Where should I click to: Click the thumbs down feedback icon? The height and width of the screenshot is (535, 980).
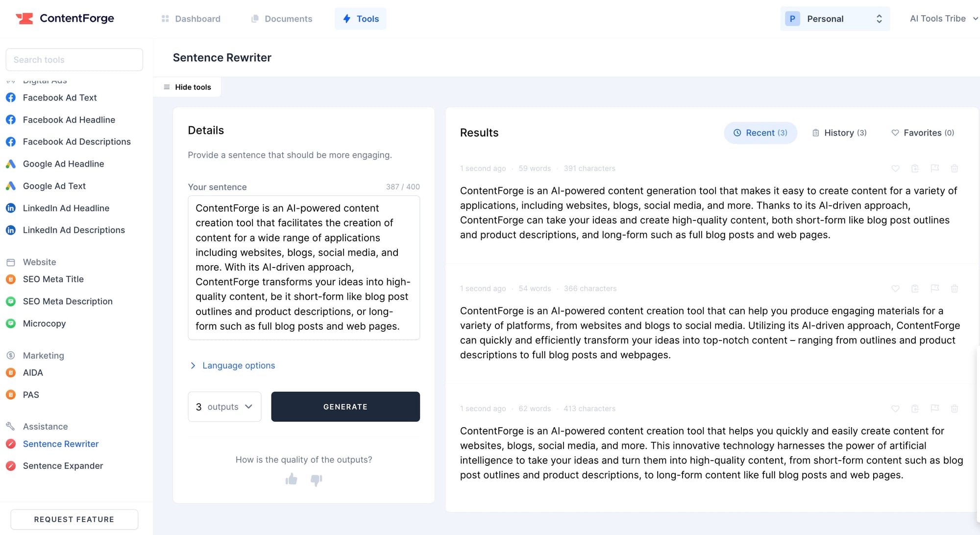pyautogui.click(x=317, y=479)
